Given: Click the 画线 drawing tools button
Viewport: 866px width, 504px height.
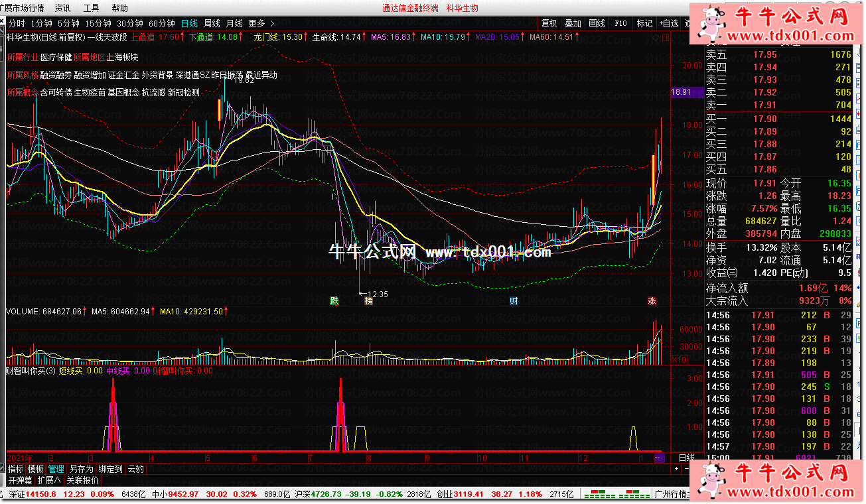Looking at the screenshot, I should [x=597, y=23].
